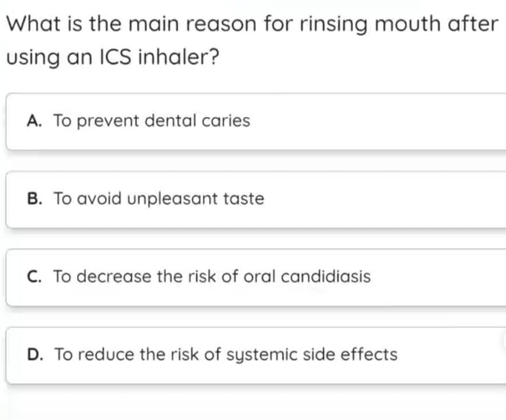Click the bold letter B label
This screenshot has height=420, width=506.
click(35, 199)
